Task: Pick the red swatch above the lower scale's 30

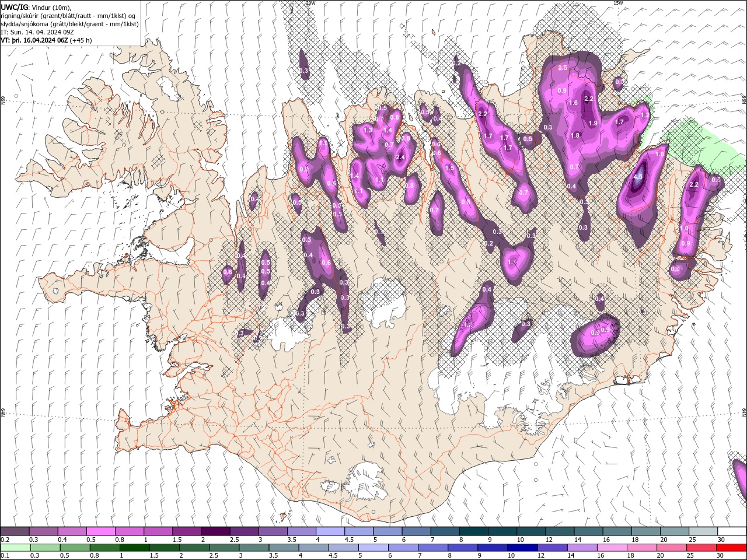Action: pos(732,548)
